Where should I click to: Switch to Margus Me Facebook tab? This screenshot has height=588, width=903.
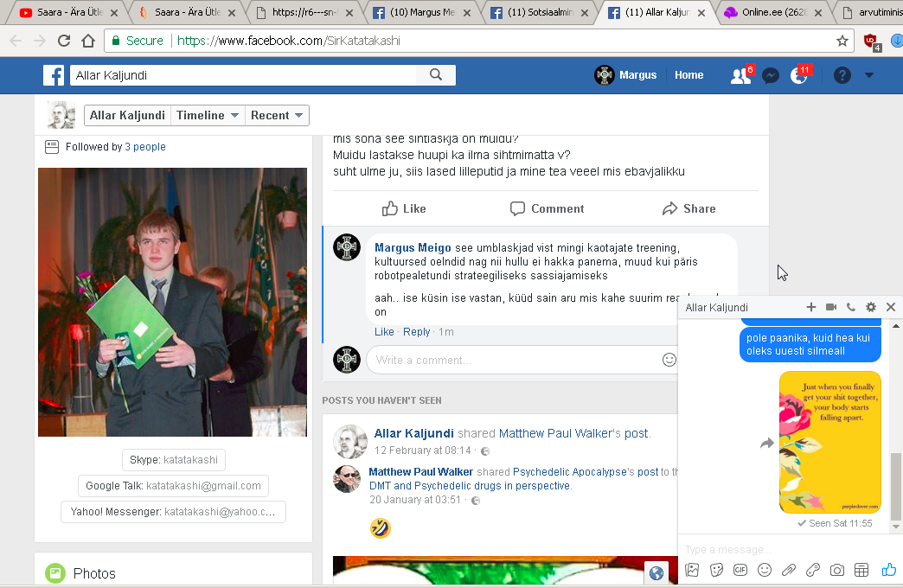point(422,12)
